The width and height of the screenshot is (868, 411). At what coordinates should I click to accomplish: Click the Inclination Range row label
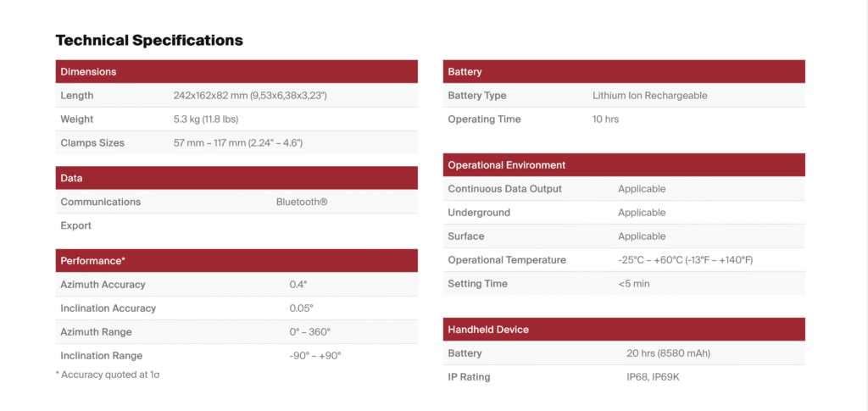[x=101, y=356]
